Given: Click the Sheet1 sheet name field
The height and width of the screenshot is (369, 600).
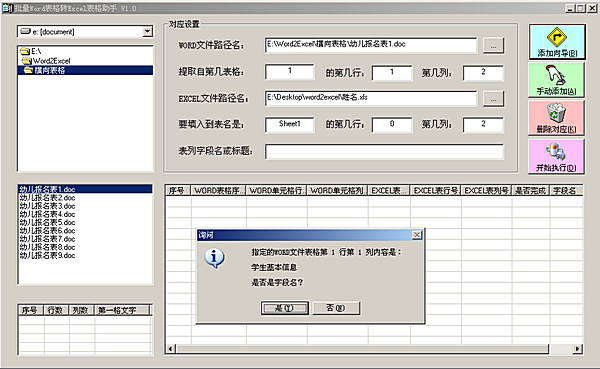Looking at the screenshot, I should pyautogui.click(x=290, y=124).
